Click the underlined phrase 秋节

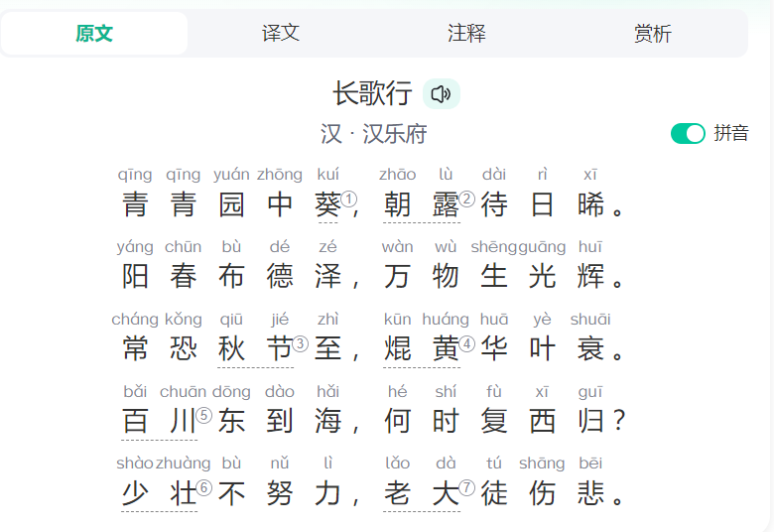pyautogui.click(x=255, y=348)
